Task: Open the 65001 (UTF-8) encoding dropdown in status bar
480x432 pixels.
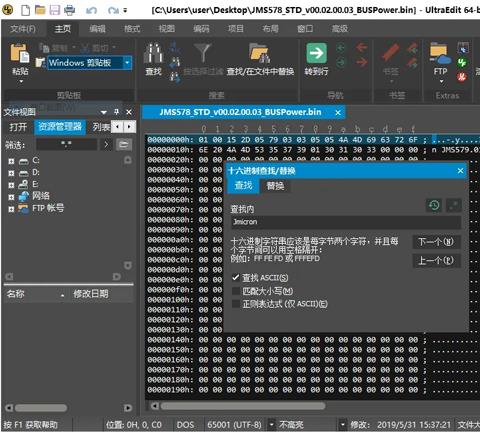Action: (272, 425)
